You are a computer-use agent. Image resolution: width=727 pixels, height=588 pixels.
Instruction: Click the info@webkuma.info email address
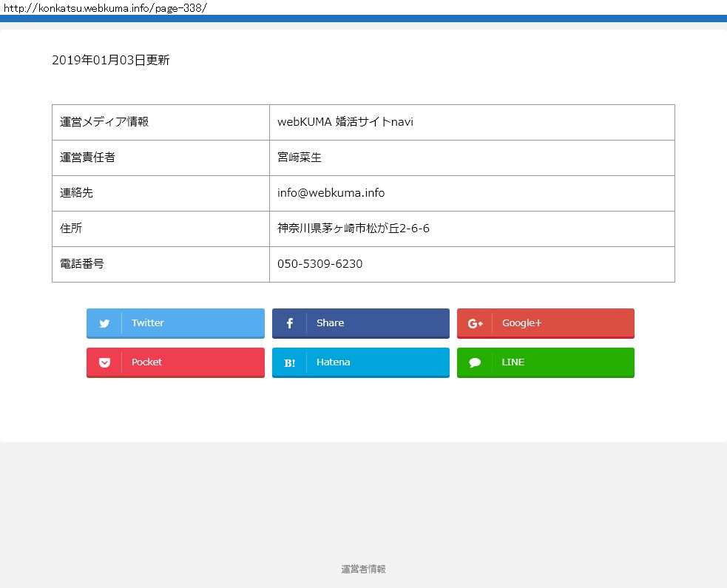coord(331,193)
